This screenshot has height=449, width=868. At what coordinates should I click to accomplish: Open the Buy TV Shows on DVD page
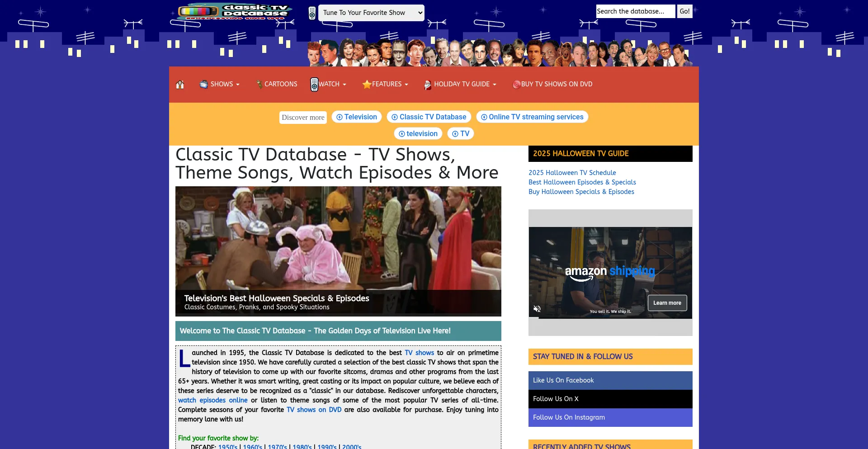point(556,85)
